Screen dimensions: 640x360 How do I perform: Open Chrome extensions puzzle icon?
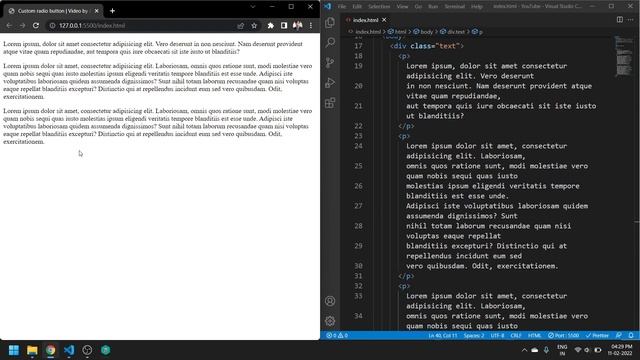pyautogui.click(x=270, y=25)
